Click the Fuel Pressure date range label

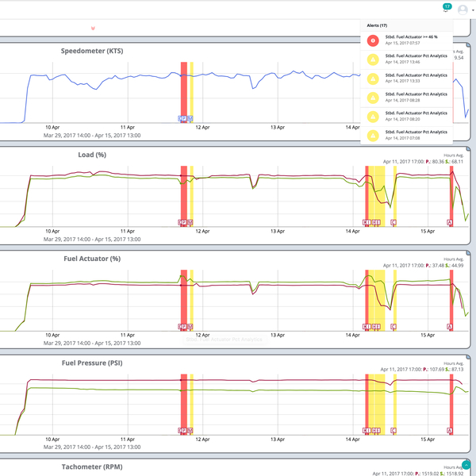coord(92,447)
